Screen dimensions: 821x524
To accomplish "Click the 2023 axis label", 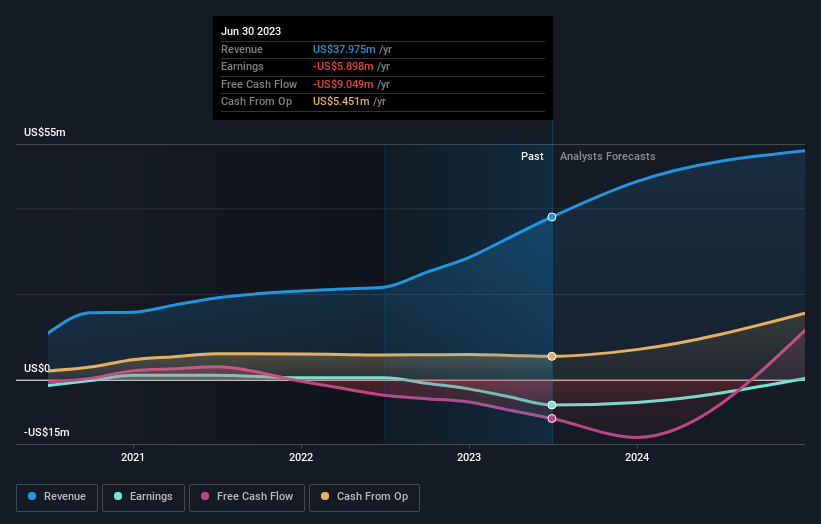I will pyautogui.click(x=469, y=457).
